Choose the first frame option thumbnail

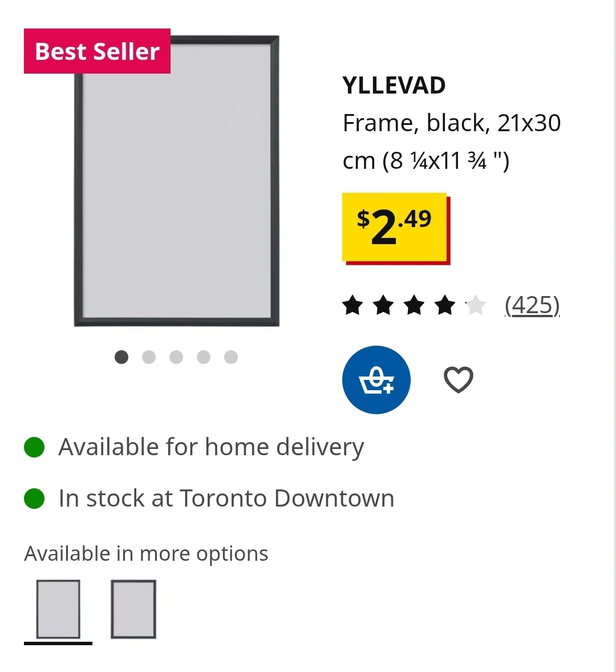(58, 609)
